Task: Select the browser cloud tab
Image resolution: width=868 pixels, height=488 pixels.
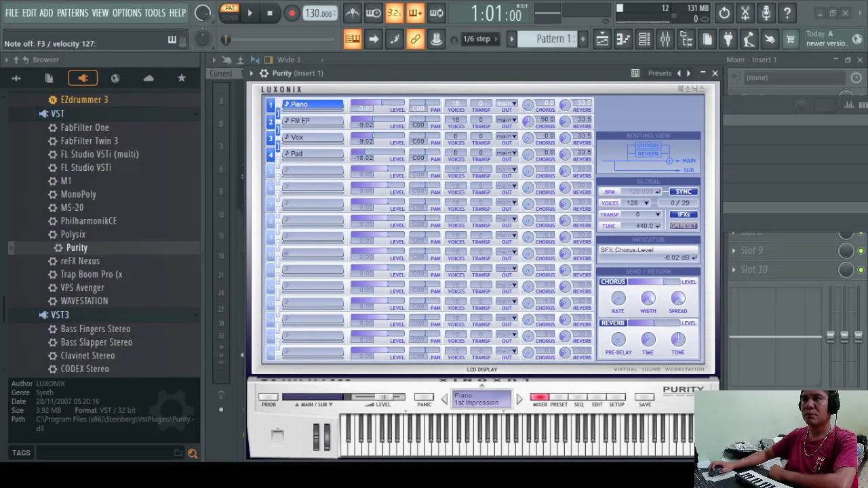Action: [149, 79]
